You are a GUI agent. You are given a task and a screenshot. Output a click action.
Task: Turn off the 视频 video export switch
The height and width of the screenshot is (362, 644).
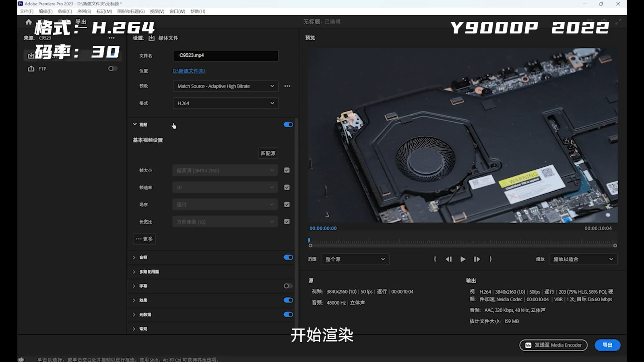tap(288, 125)
